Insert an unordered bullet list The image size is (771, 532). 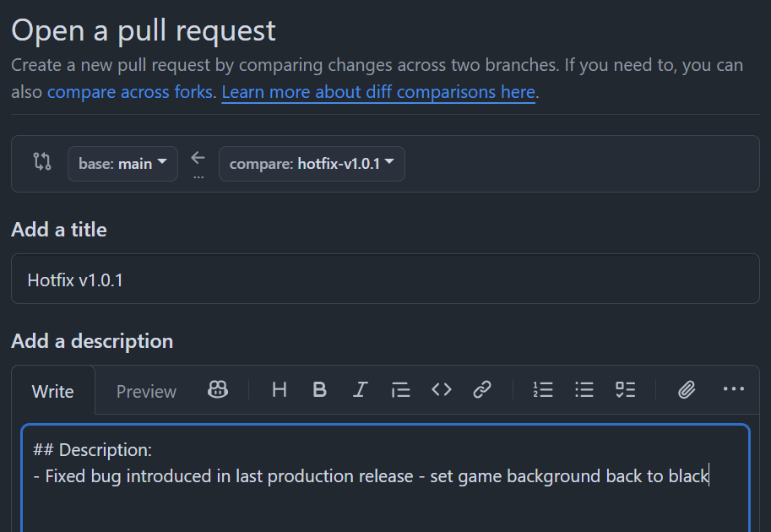click(x=584, y=390)
